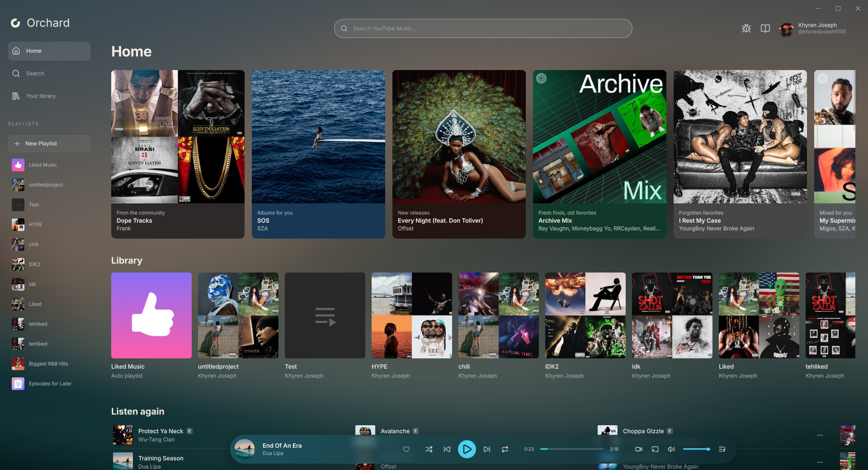Open Every Night new release card
This screenshot has width=868, height=470.
[459, 154]
